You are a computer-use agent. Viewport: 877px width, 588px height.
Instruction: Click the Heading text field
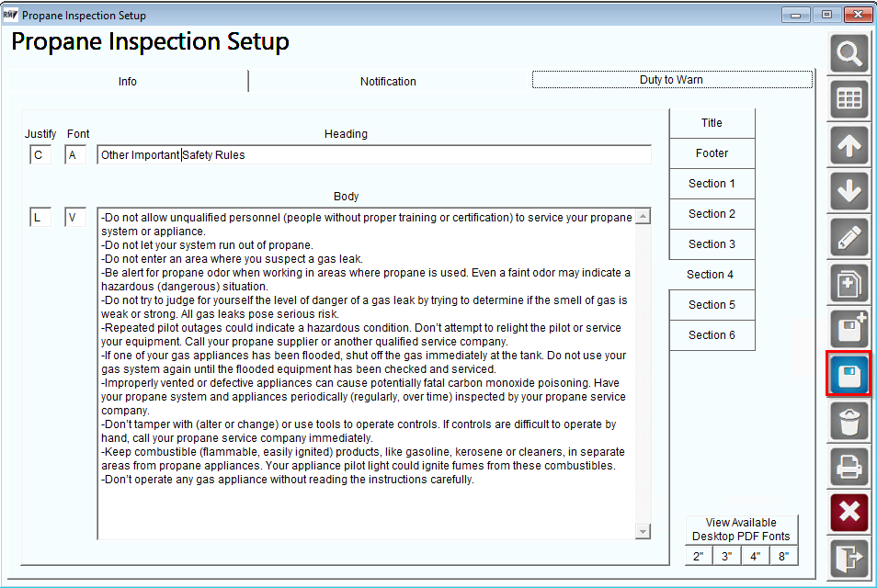[374, 155]
